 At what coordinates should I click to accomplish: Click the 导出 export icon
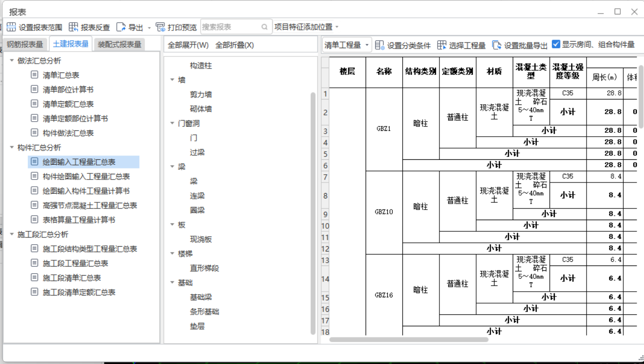(121, 27)
